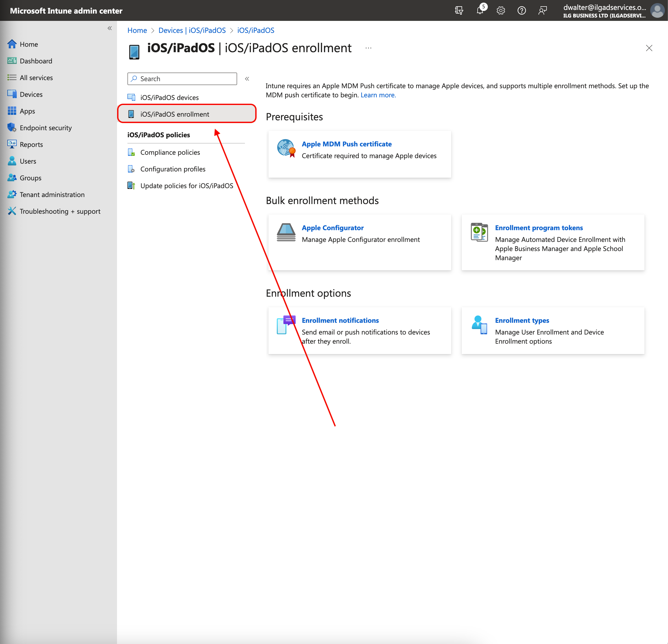Open the notifications bell icon
Screen dimensions: 668x644
click(480, 10)
